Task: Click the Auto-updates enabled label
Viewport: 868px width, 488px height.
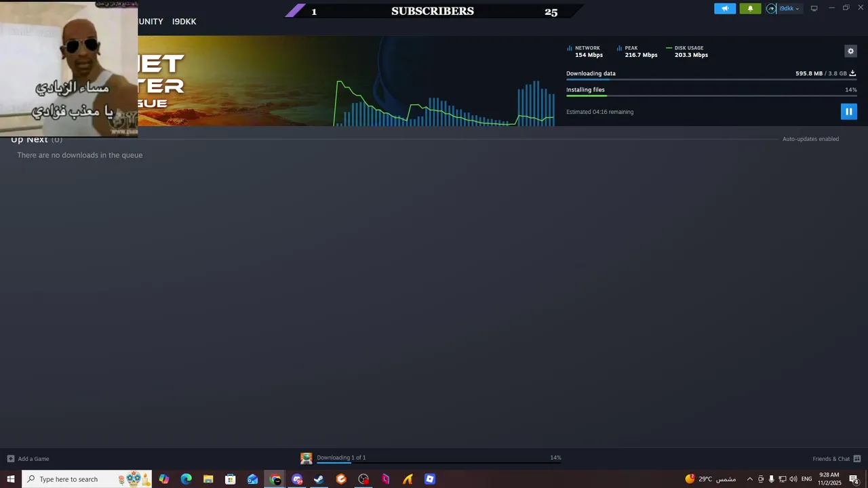Action: [x=810, y=139]
